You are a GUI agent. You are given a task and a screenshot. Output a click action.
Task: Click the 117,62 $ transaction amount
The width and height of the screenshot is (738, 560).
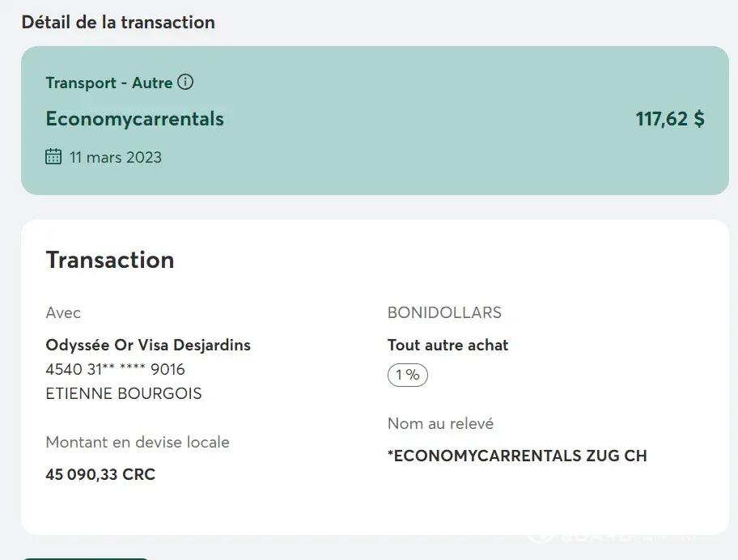669,119
